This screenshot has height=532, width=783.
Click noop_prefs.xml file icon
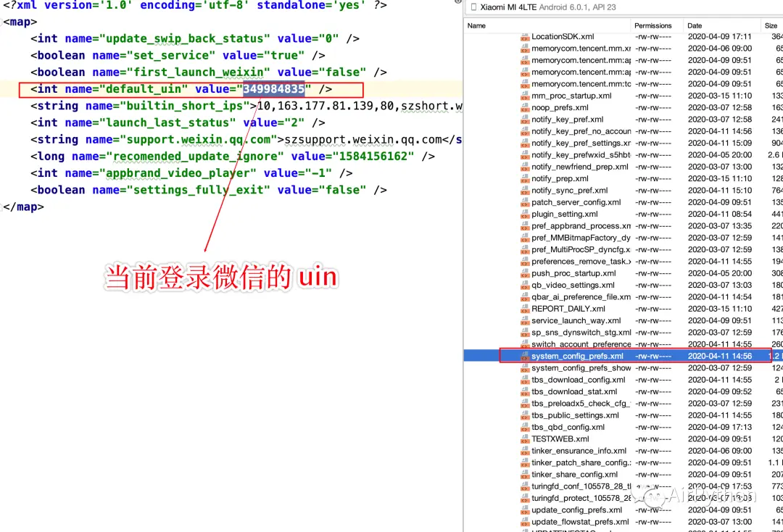coord(524,108)
